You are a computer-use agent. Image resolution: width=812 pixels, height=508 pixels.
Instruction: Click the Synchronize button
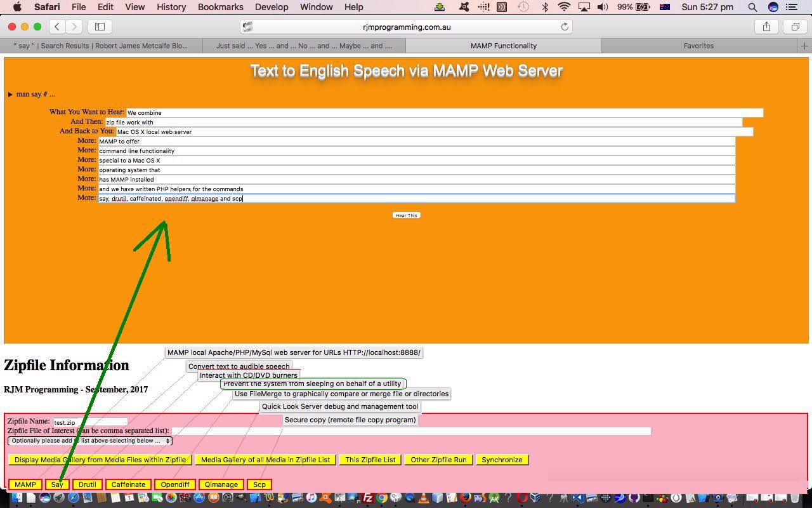[x=502, y=460]
